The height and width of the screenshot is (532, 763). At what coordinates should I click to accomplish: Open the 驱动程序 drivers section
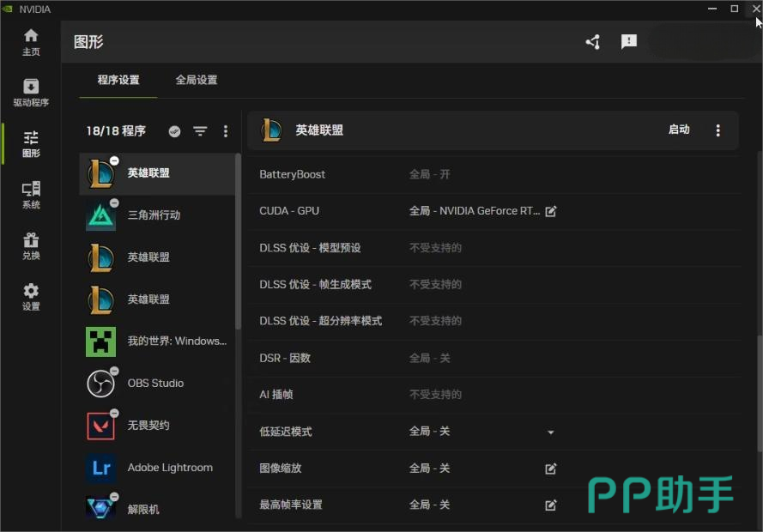(31, 93)
